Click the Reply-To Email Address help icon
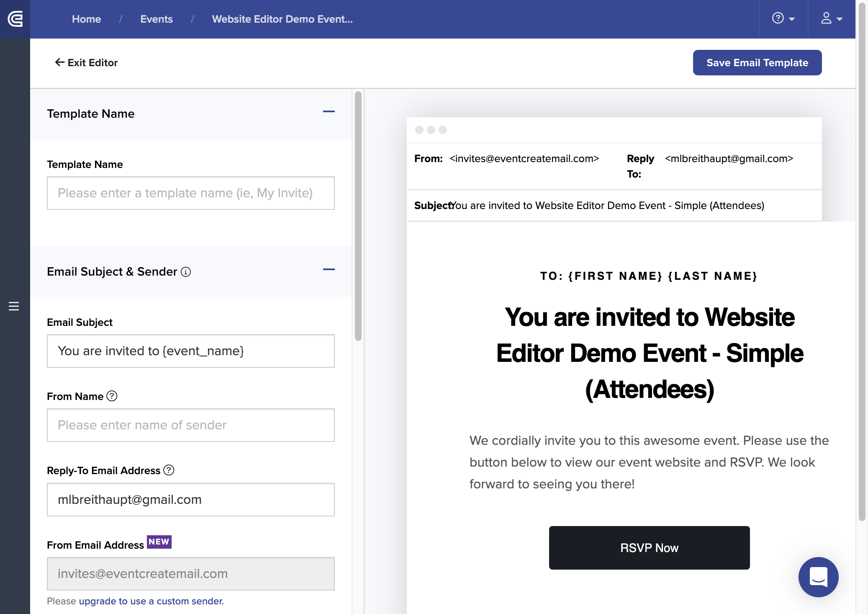 point(169,470)
